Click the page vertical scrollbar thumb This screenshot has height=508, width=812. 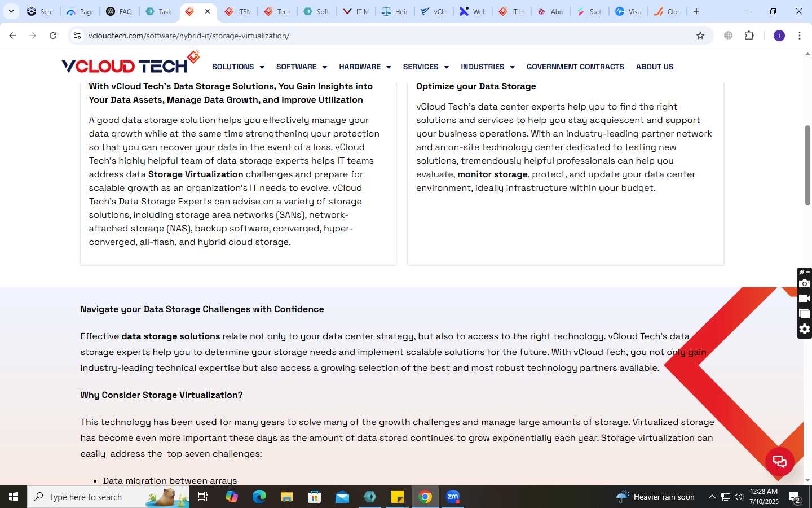pos(807,165)
